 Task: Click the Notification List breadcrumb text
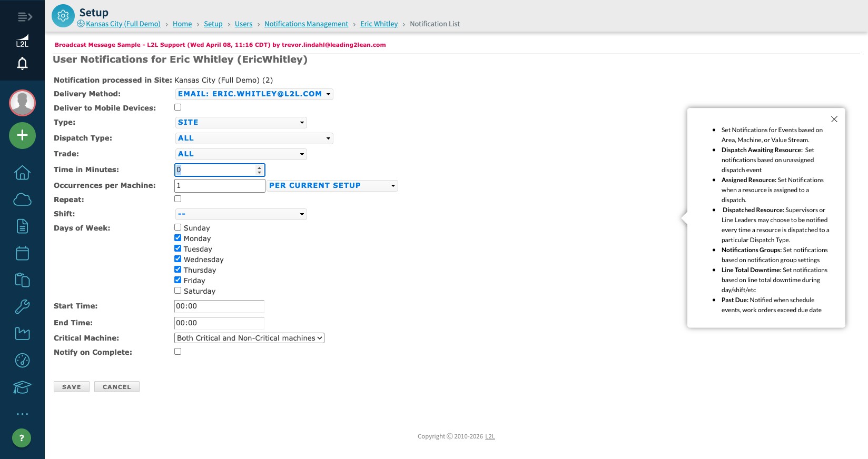point(435,24)
